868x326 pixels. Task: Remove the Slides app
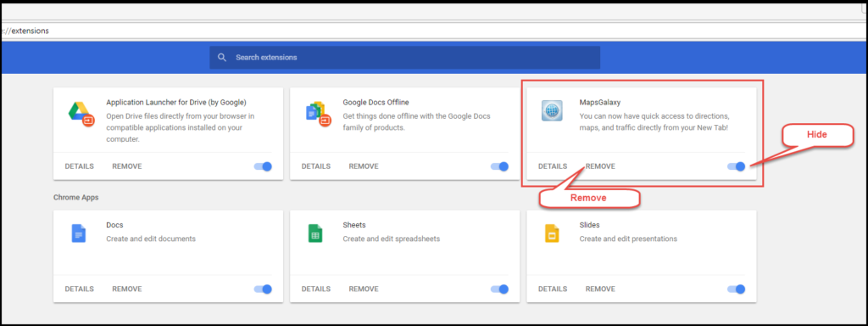click(600, 289)
